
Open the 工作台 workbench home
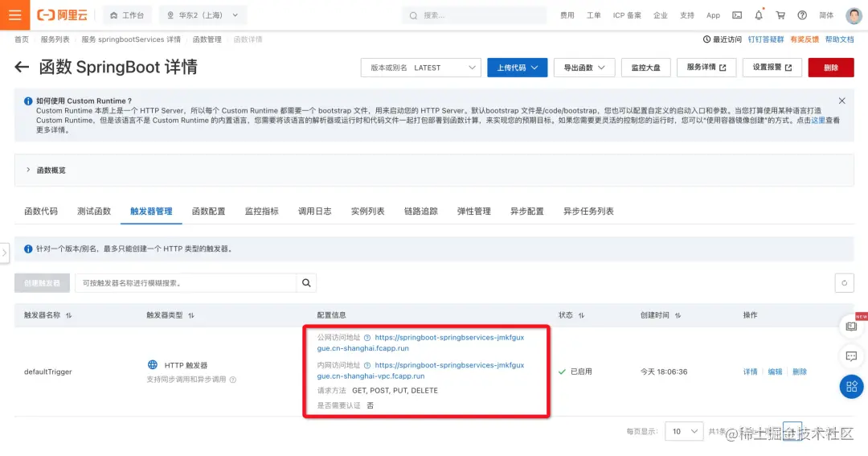click(x=127, y=15)
